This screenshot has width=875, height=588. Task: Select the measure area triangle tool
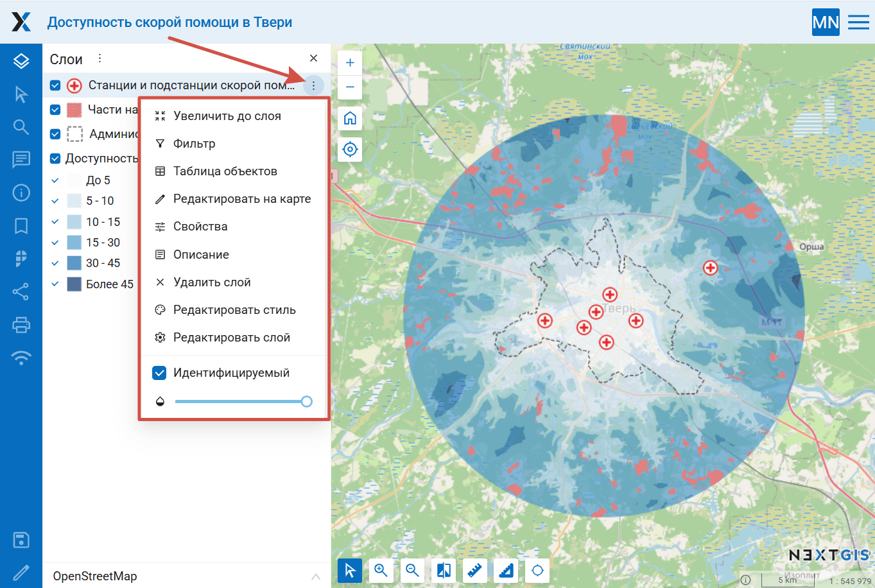(x=507, y=570)
